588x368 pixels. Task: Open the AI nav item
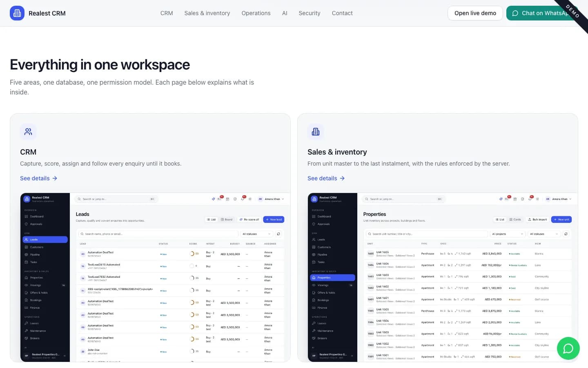(x=285, y=13)
